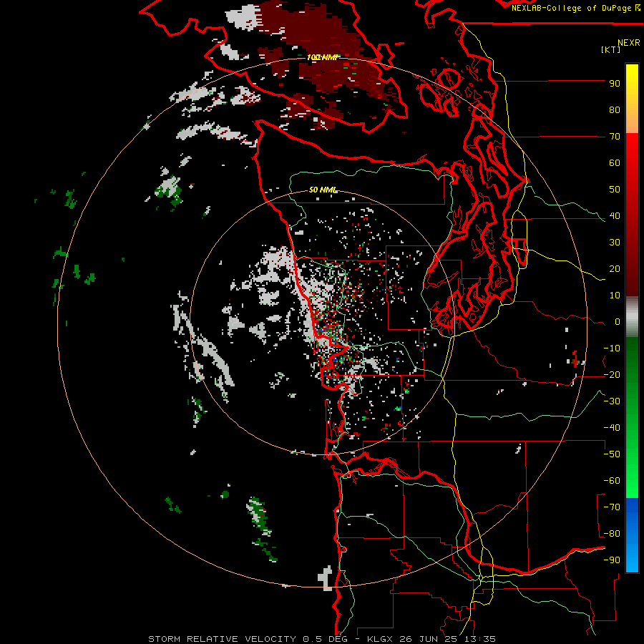Click the 40 value on velocity scale
The image size is (644, 644).
click(615, 216)
